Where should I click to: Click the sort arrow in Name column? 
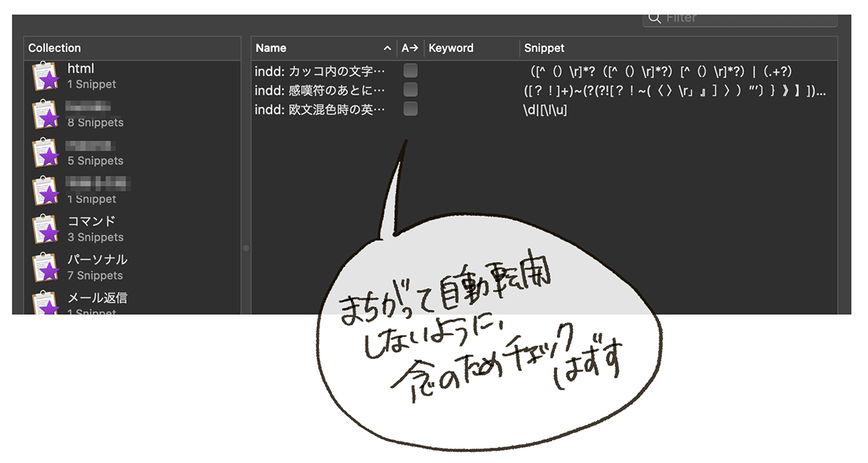click(x=388, y=48)
